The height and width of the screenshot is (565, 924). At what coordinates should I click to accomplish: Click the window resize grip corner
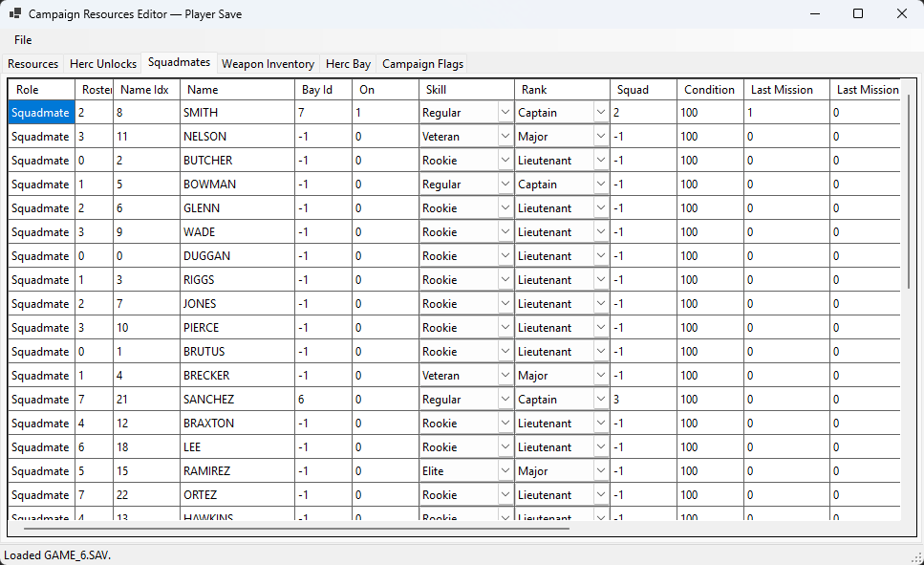click(917, 557)
